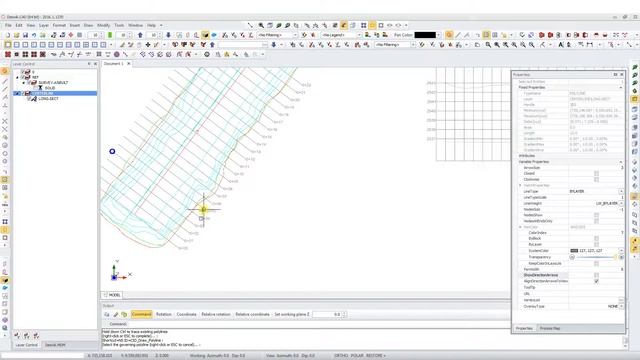The height and width of the screenshot is (360, 640).
Task: Click the highlighted yellow layer icon in toolbar
Action: 205,35
